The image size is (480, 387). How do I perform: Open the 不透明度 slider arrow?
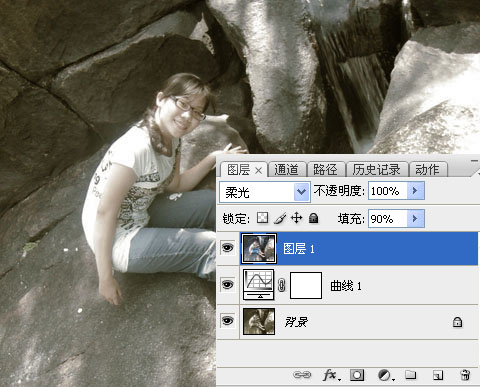[x=415, y=191]
